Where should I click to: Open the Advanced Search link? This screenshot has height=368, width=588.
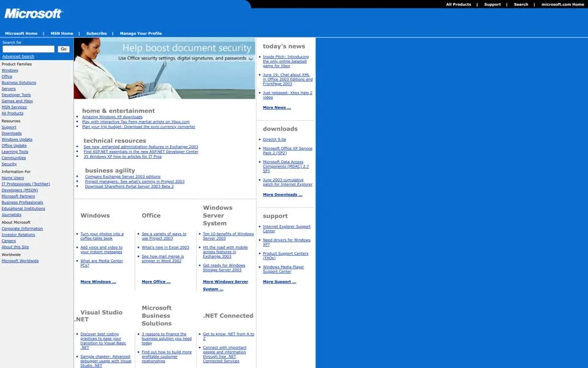18,56
